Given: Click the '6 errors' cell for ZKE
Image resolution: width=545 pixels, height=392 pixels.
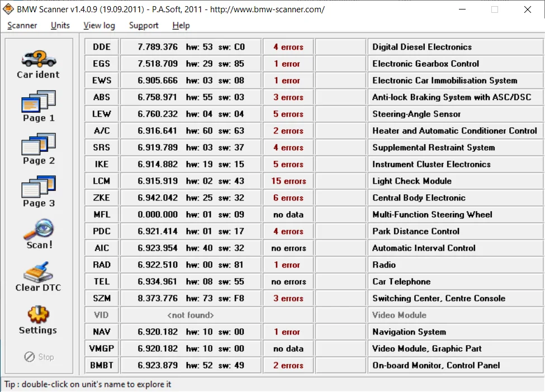Looking at the screenshot, I should click(288, 198).
